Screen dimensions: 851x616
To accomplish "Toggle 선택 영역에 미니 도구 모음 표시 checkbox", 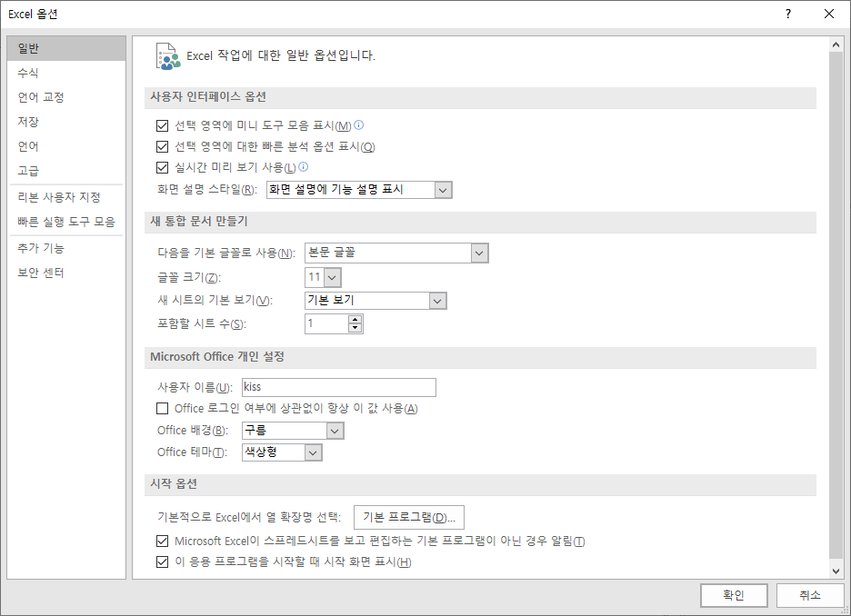I will pyautogui.click(x=162, y=125).
